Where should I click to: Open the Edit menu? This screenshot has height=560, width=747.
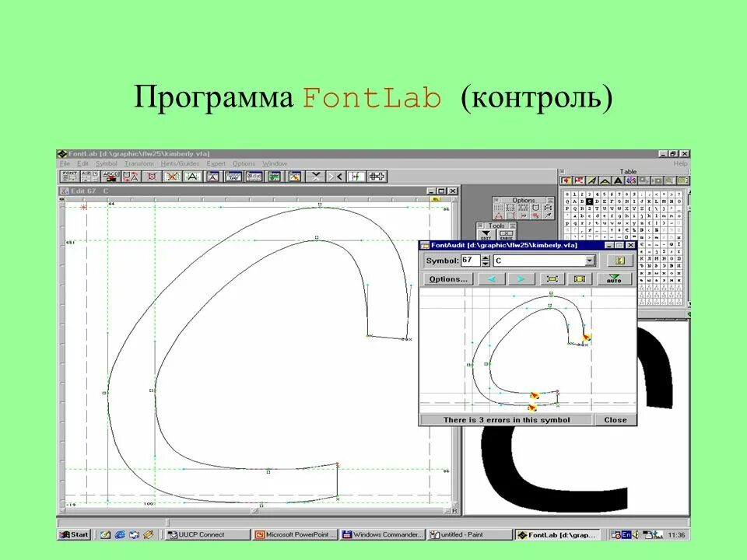coord(82,163)
